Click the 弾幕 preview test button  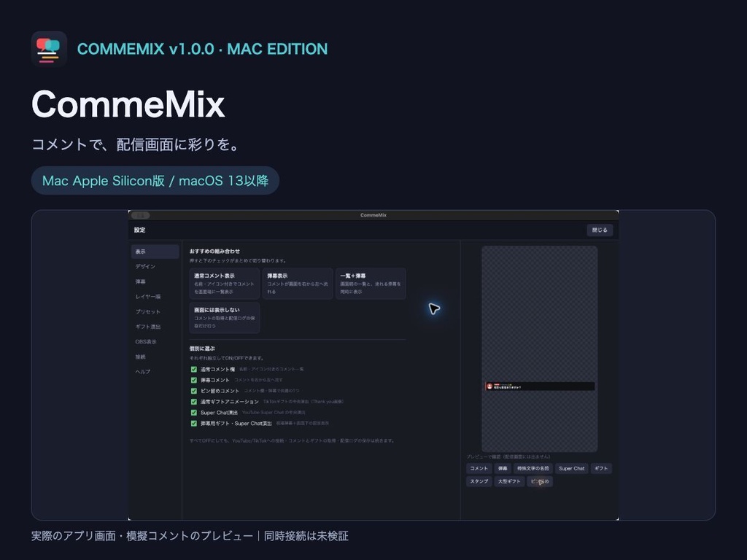tap(503, 469)
